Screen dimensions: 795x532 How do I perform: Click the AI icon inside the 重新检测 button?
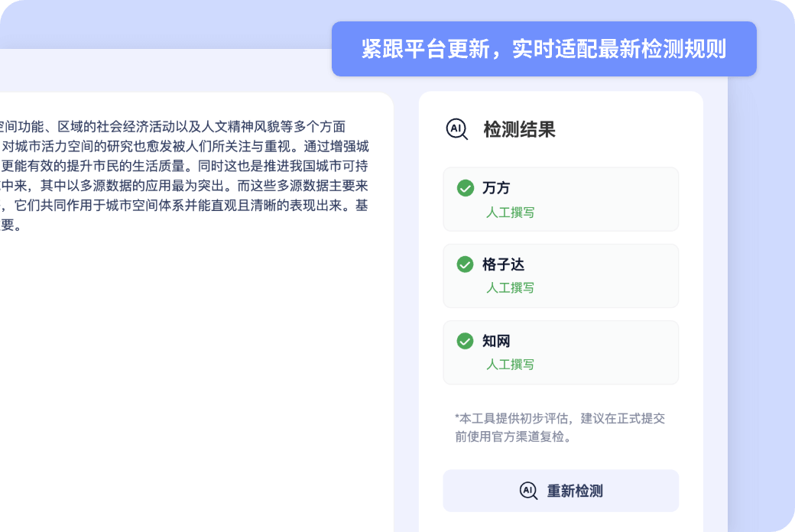pos(528,491)
